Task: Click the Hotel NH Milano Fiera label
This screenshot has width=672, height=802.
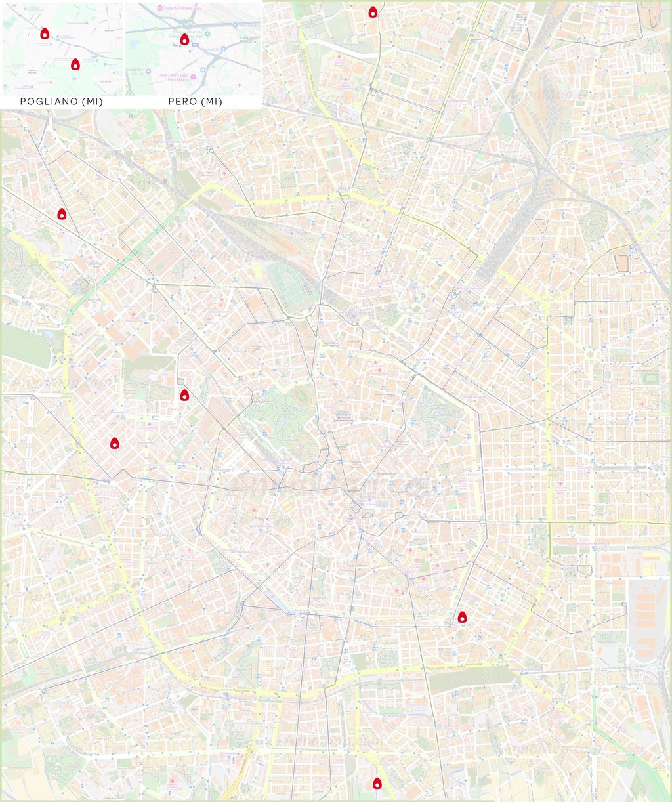Action: (x=183, y=8)
